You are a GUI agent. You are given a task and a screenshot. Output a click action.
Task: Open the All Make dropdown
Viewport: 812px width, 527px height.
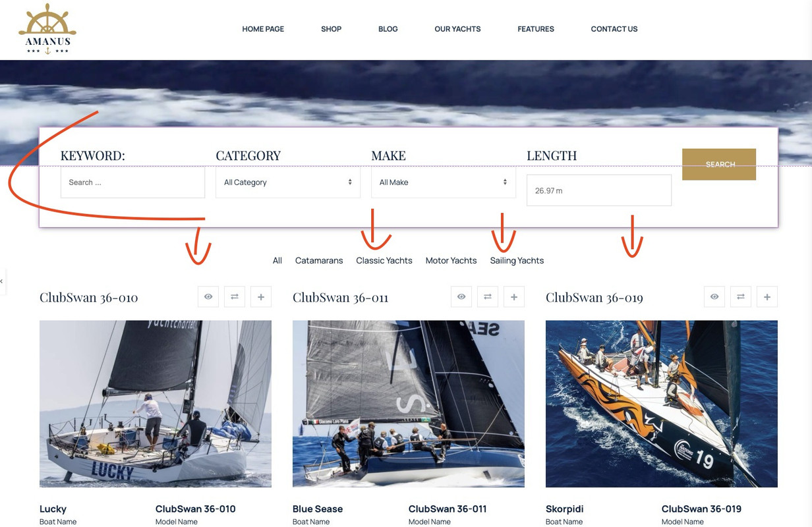tap(444, 182)
